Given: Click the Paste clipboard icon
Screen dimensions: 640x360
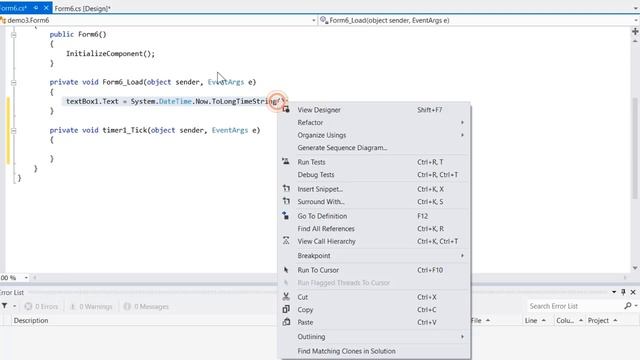Looking at the screenshot, I should tap(286, 322).
